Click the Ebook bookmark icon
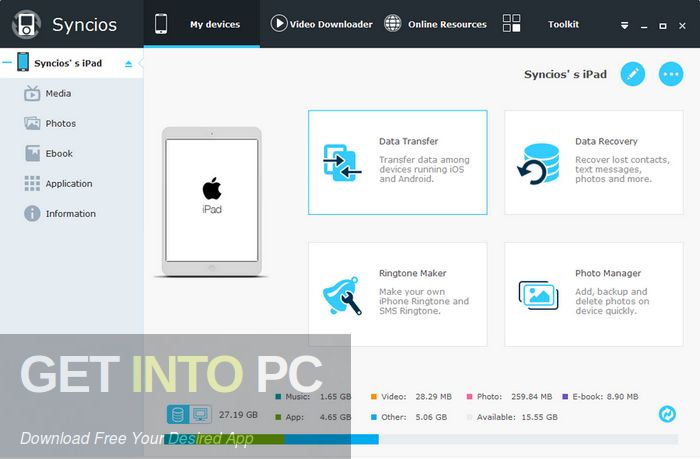700x459 pixels. coord(32,154)
